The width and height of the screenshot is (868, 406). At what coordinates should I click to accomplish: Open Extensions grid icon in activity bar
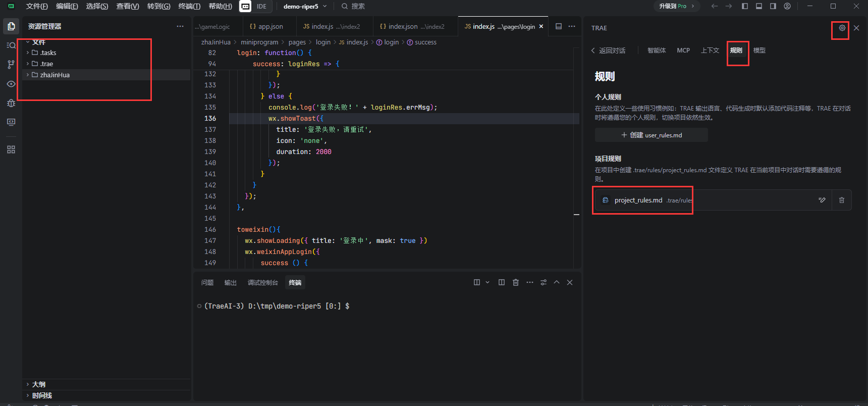pyautogui.click(x=11, y=149)
